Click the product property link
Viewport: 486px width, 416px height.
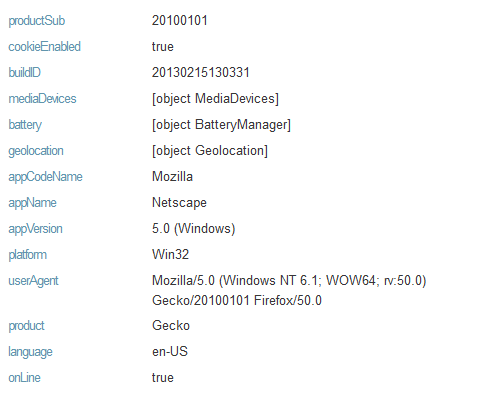pyautogui.click(x=26, y=326)
